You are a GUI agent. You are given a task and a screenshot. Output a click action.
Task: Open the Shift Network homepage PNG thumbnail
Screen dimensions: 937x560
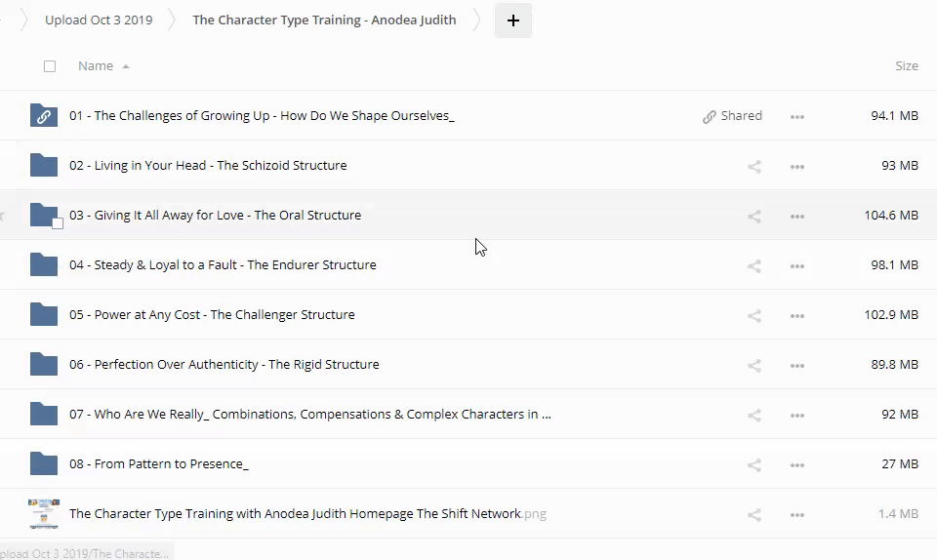(x=44, y=513)
